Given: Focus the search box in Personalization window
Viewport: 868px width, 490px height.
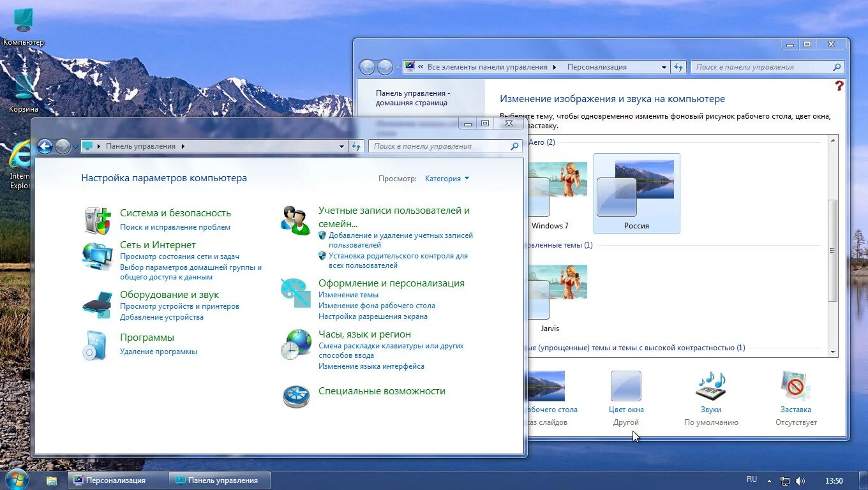Looking at the screenshot, I should click(768, 67).
